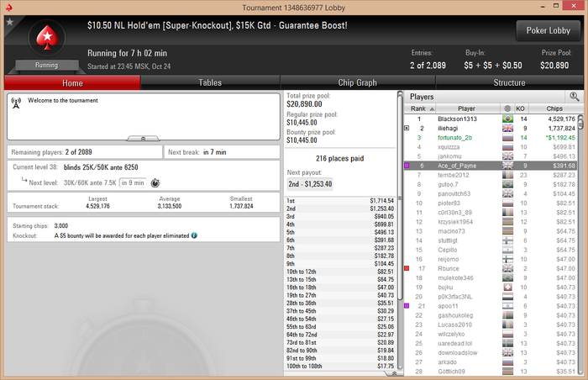The image size is (588, 380).
Task: Select player Blackson1313 in the list
Action: [x=491, y=119]
